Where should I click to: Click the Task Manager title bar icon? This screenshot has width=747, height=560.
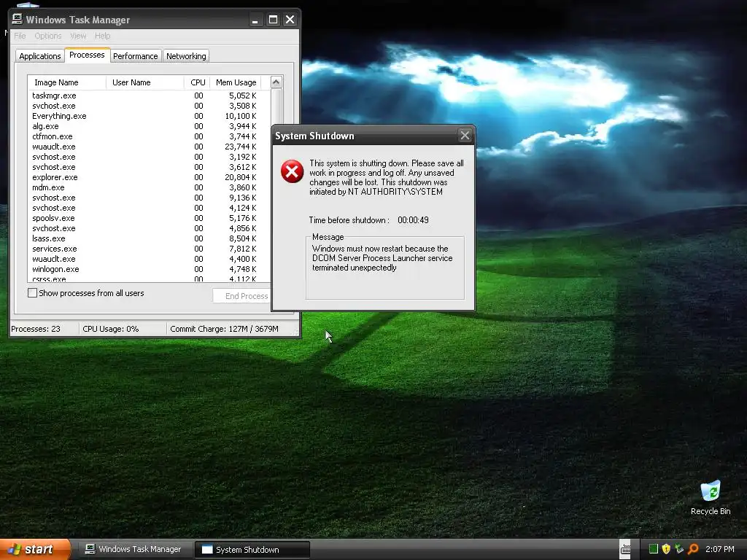pos(18,19)
